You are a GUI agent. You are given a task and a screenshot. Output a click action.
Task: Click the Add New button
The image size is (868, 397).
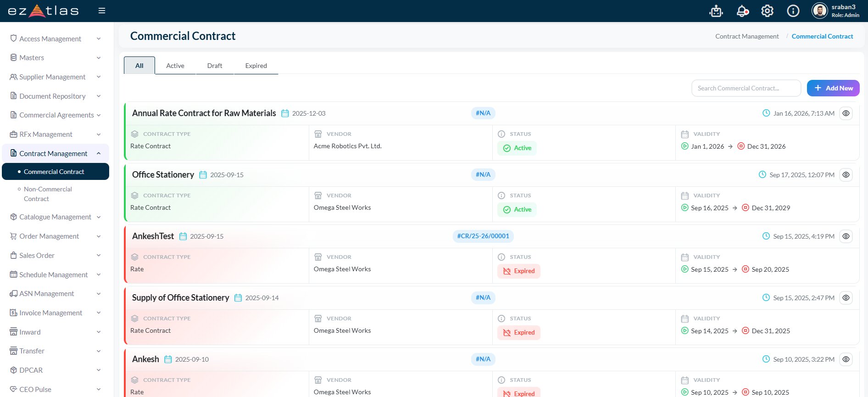(833, 88)
